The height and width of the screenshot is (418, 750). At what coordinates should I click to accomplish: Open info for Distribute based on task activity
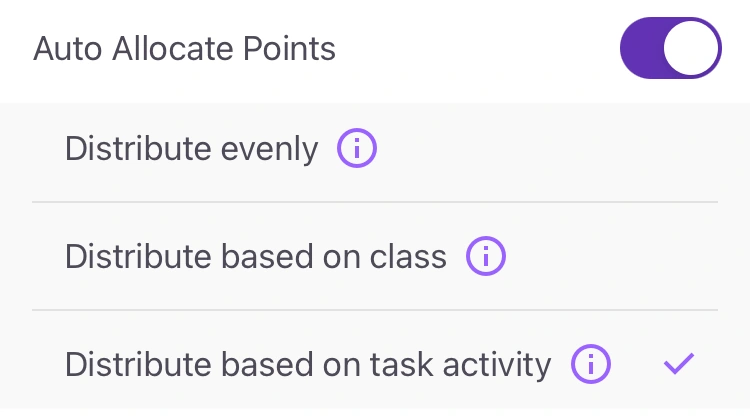(590, 365)
